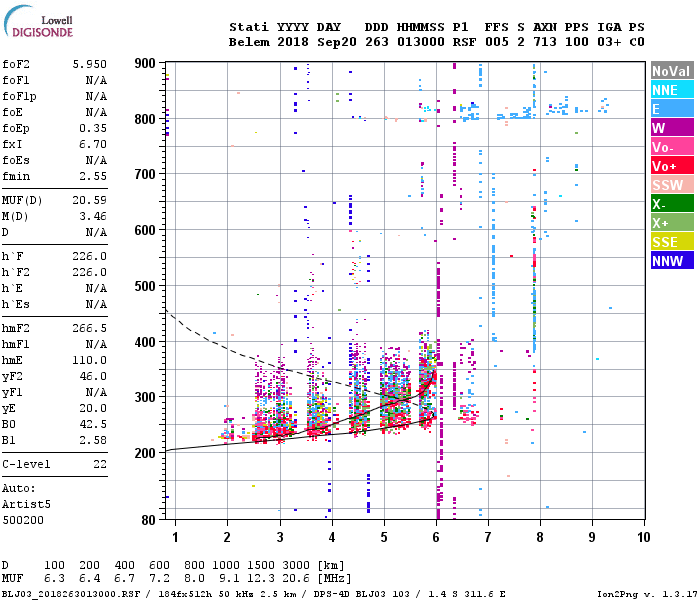
Task: Click the 500 km height axis label
Action: click(x=145, y=286)
